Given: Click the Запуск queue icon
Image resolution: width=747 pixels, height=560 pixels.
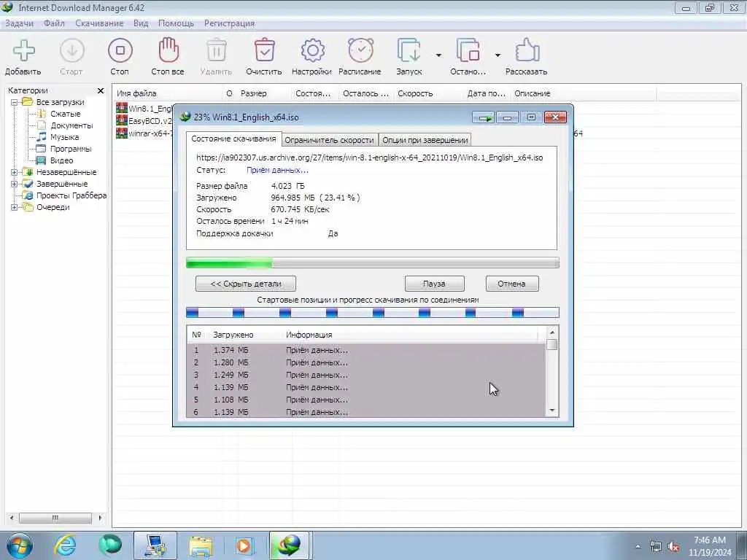Looking at the screenshot, I should tap(409, 50).
